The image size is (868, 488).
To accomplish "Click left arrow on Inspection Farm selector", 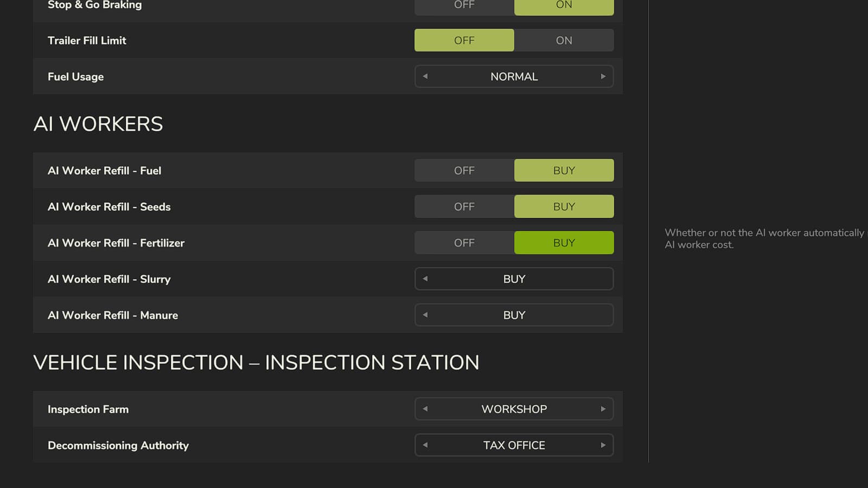I will (425, 409).
